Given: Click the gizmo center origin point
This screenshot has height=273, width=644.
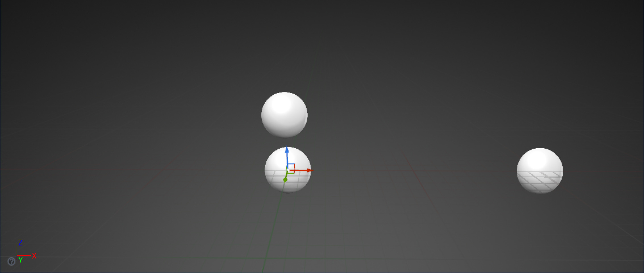Looking at the screenshot, I should (x=287, y=170).
